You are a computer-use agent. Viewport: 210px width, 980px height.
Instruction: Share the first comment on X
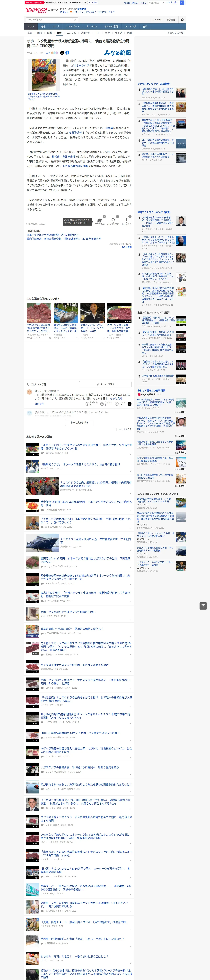tap(129, 404)
